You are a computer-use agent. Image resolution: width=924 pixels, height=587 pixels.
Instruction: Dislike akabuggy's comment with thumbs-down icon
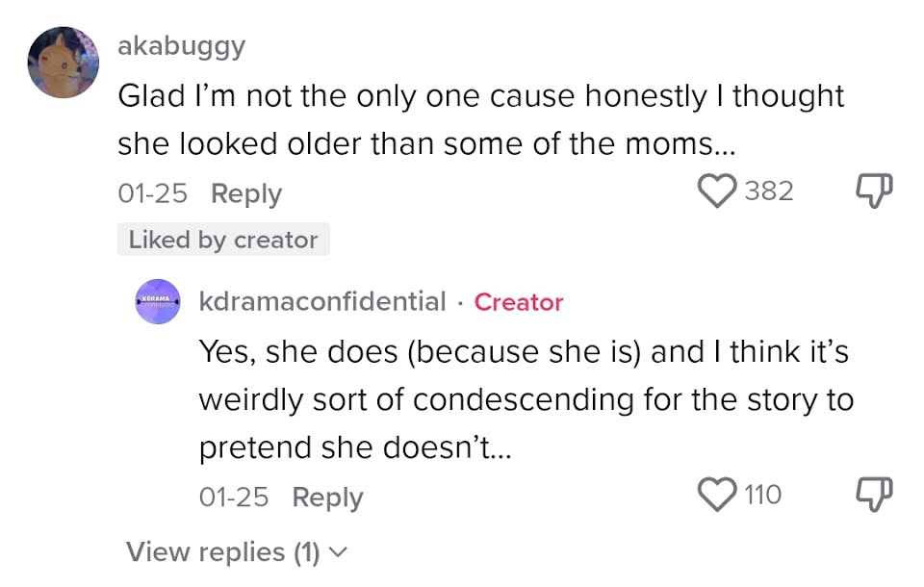[x=873, y=191]
